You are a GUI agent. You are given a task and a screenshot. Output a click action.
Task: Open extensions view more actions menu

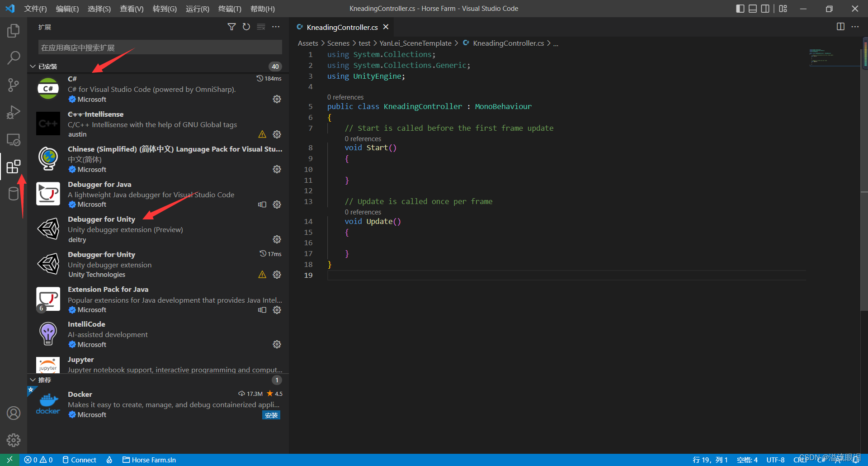pos(276,27)
